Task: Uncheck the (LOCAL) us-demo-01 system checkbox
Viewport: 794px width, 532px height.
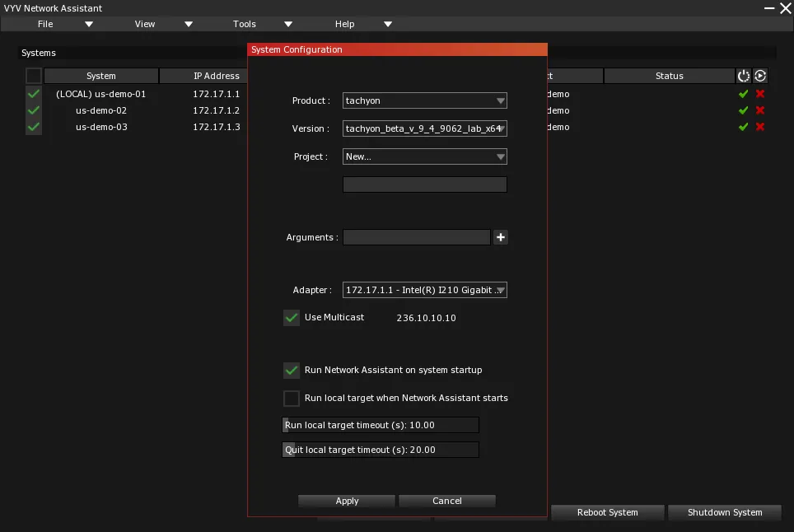Action: click(x=34, y=94)
